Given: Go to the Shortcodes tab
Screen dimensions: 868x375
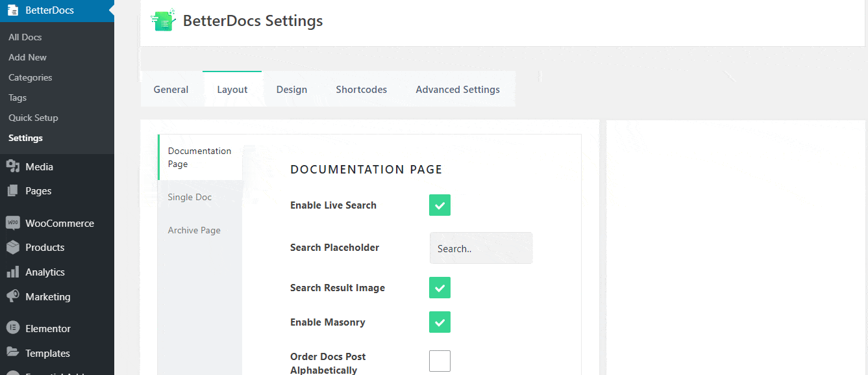Looking at the screenshot, I should (x=362, y=90).
